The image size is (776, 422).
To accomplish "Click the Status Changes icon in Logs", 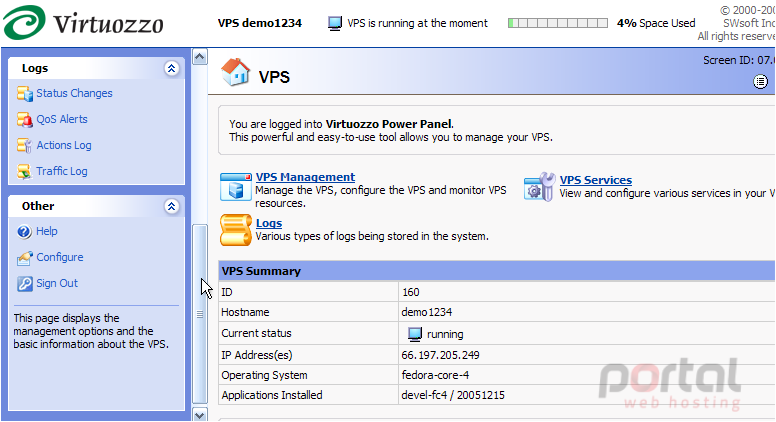I will (24, 94).
